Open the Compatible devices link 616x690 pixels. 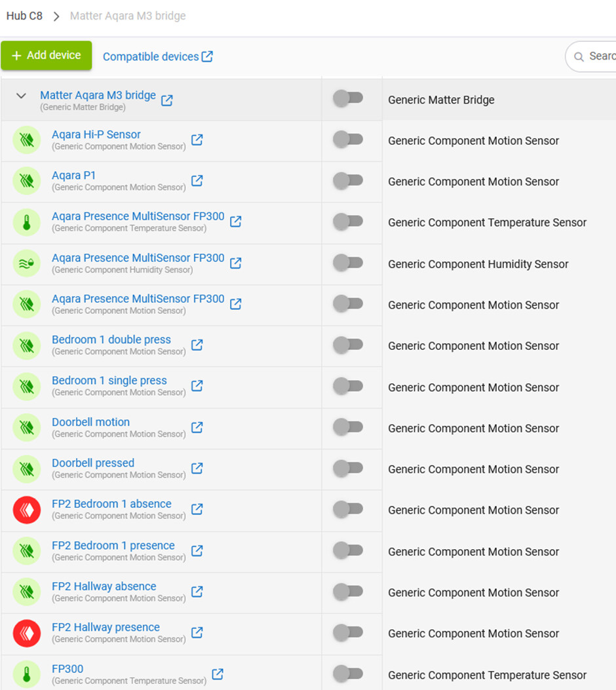157,57
